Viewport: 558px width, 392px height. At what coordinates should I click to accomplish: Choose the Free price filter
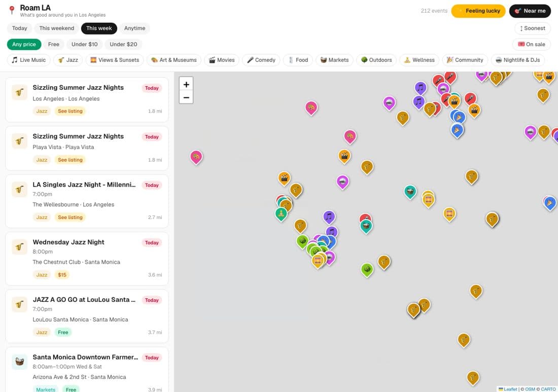54,44
